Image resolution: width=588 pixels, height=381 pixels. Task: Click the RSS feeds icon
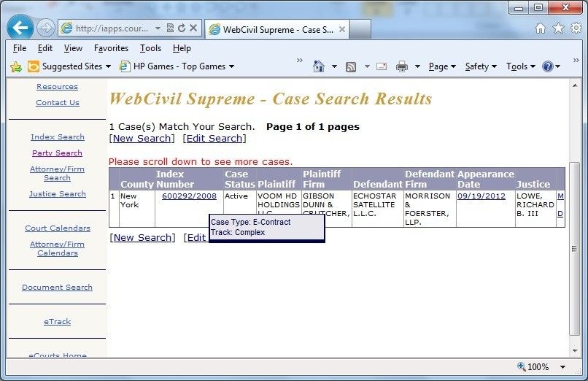[351, 66]
